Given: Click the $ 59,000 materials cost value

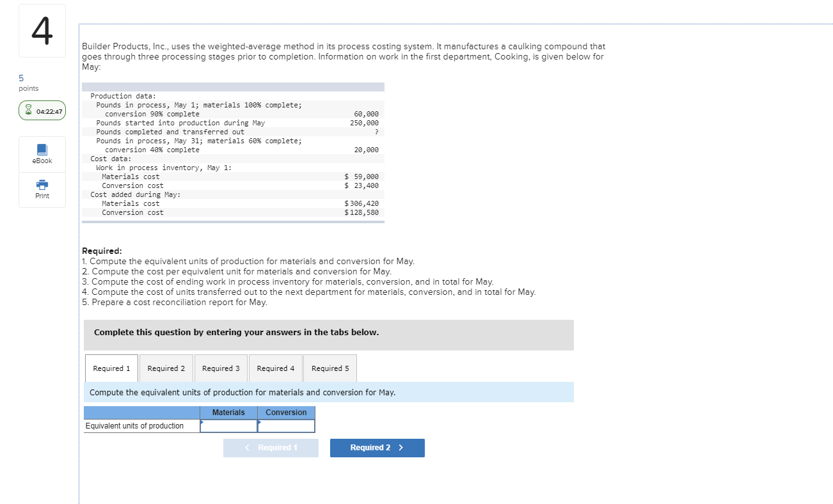Looking at the screenshot, I should [361, 177].
